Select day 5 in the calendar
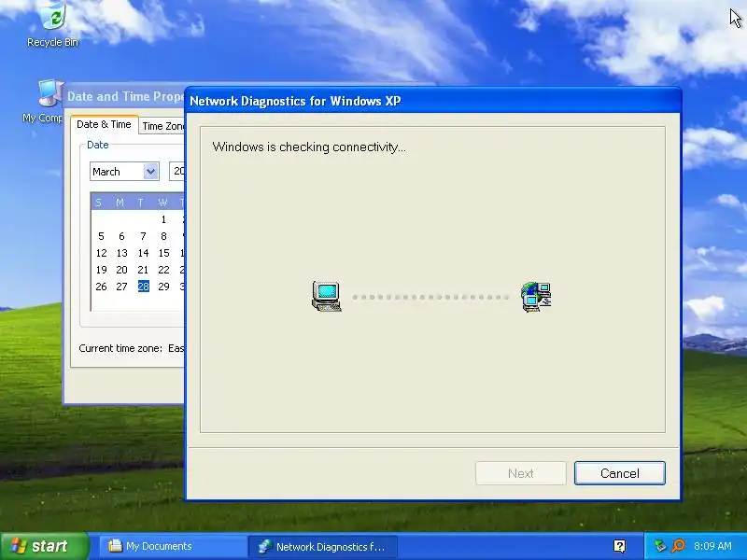Viewport: 747px width, 560px height. click(x=101, y=236)
